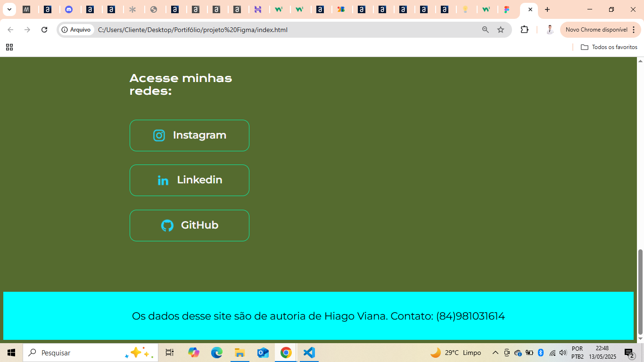Open the weather widget showing 29°C Limpo
The image size is (644, 362).
456,353
